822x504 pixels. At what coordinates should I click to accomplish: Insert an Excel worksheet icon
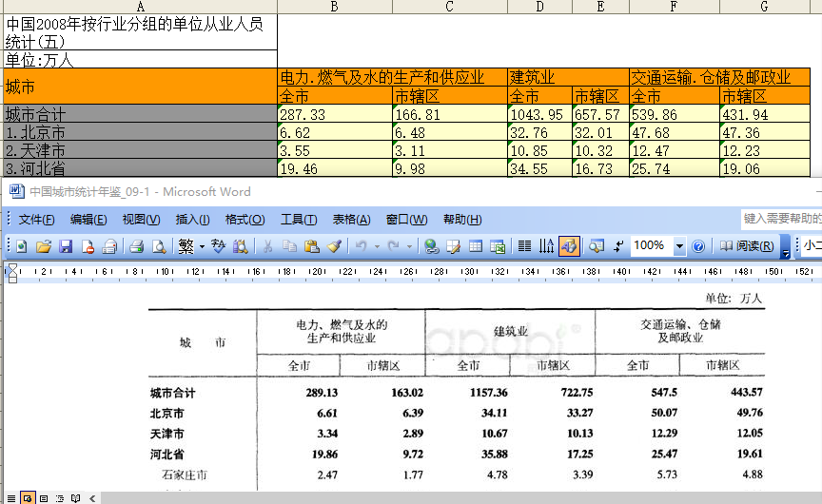coord(498,245)
